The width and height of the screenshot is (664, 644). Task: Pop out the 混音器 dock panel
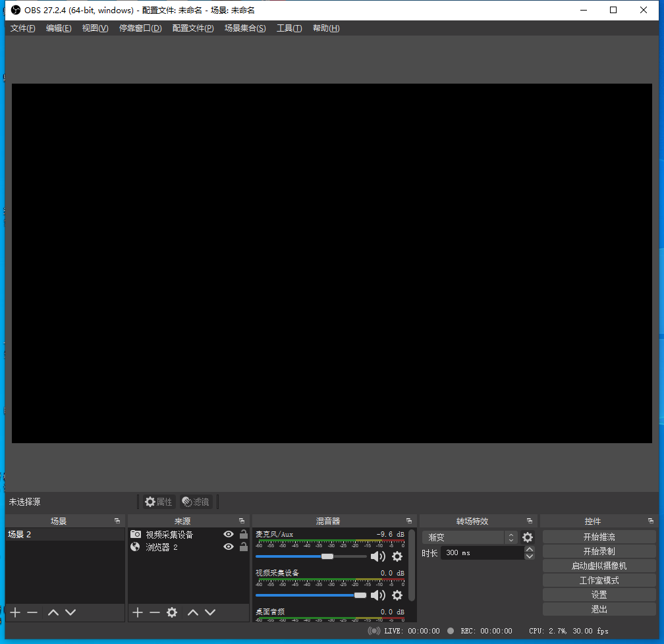[409, 521]
